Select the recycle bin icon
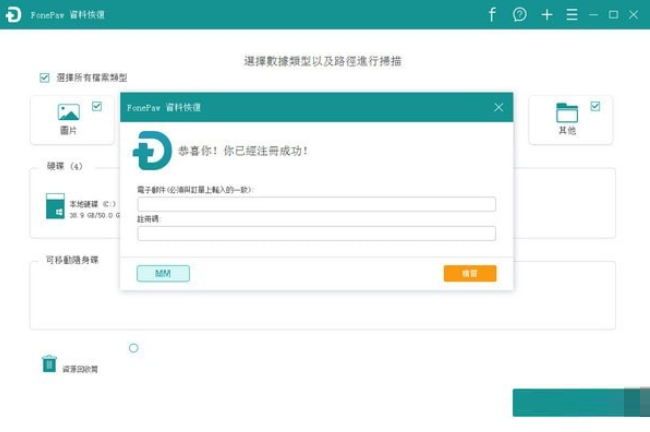 point(49,364)
